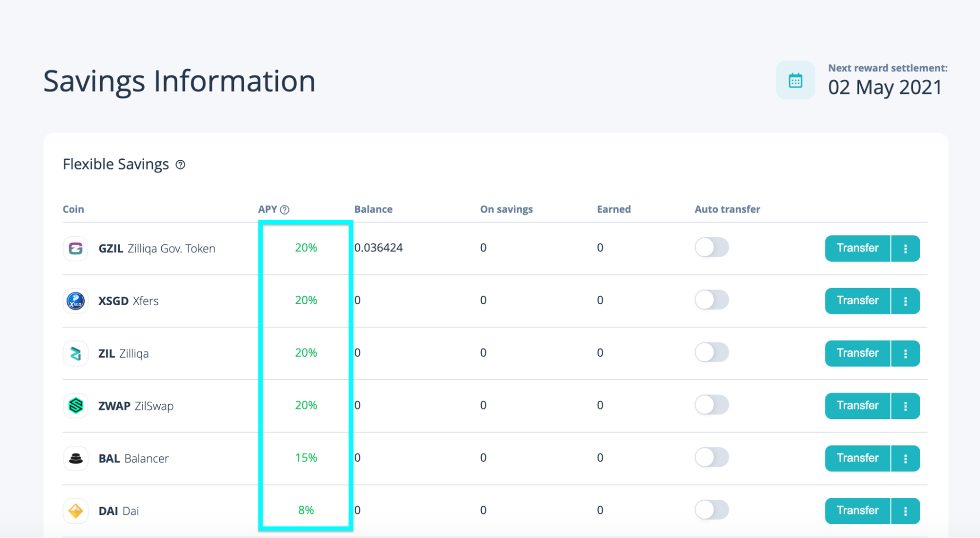980x538 pixels.
Task: Click the BAL coin icon
Action: [75, 459]
